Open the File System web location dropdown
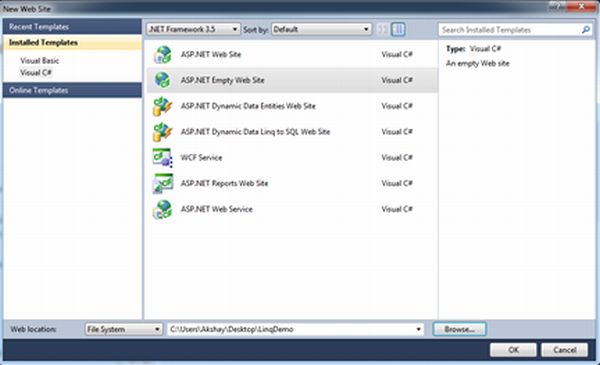This screenshot has width=600, height=365. point(124,329)
